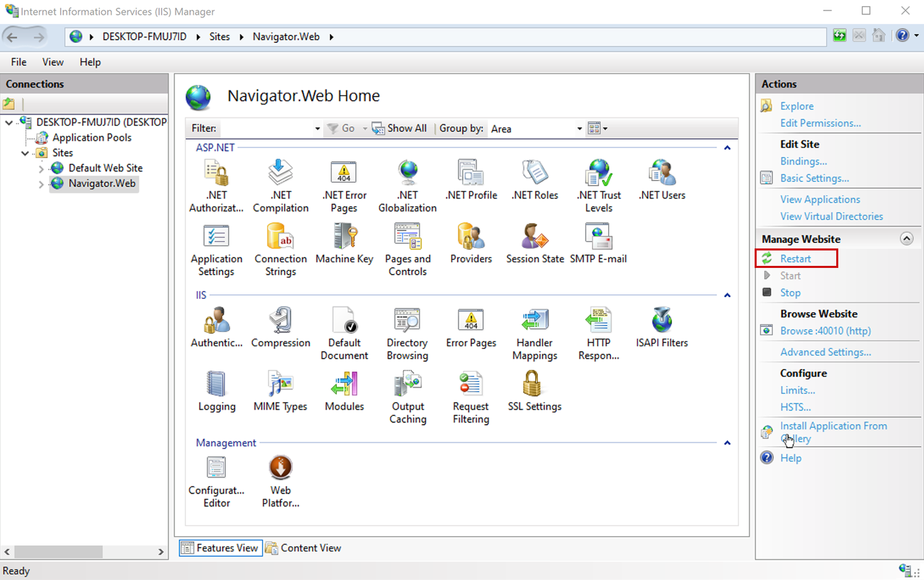The height and width of the screenshot is (580, 924).
Task: Open Advanced Settings link
Action: pos(825,352)
